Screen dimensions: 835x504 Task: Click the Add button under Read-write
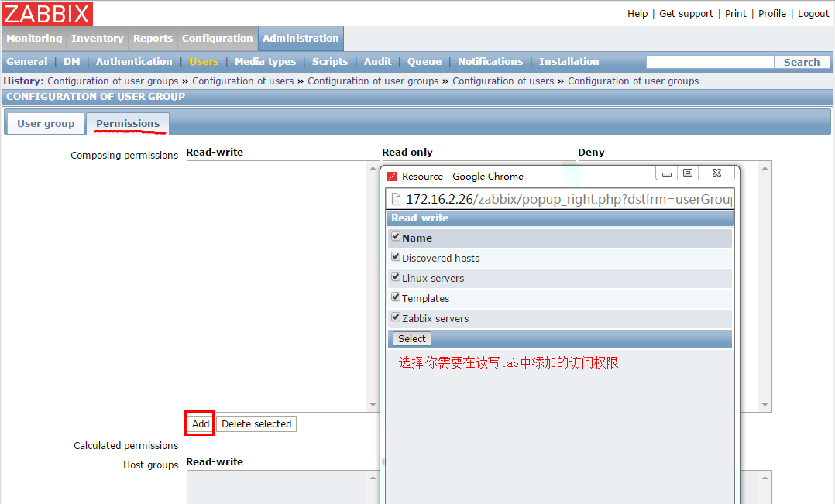pos(201,423)
